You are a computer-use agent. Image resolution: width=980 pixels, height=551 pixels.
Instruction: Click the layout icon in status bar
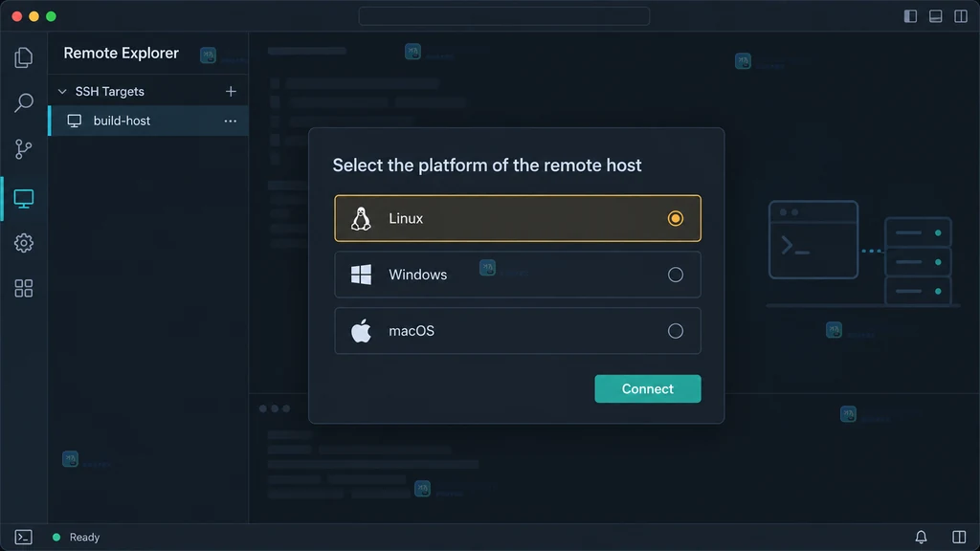pos(959,537)
